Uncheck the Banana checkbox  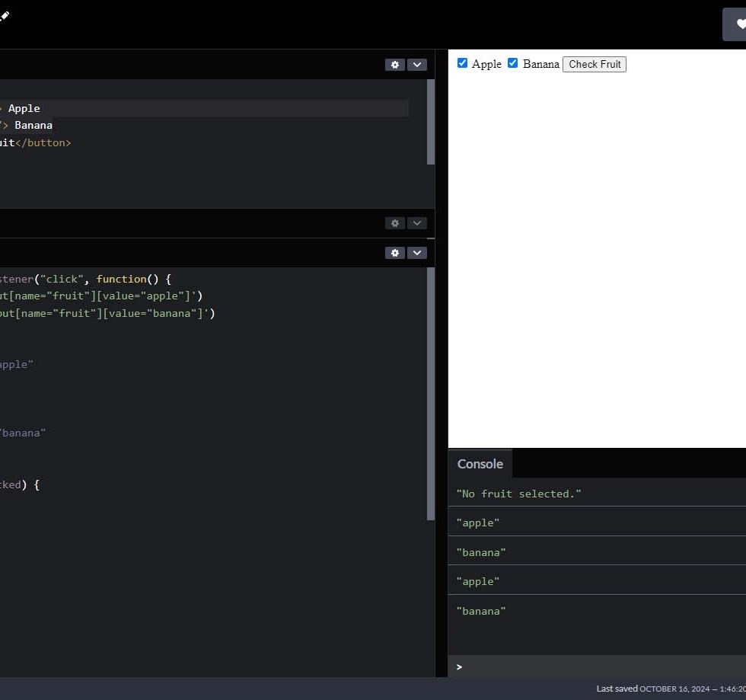click(x=513, y=63)
